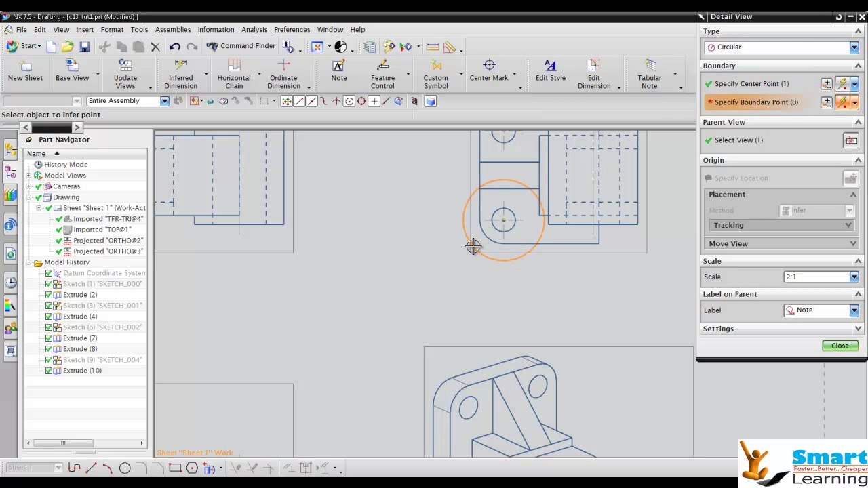This screenshot has height=488, width=868.
Task: Select the Rectangle tool in bottom toolbar
Action: [175, 468]
